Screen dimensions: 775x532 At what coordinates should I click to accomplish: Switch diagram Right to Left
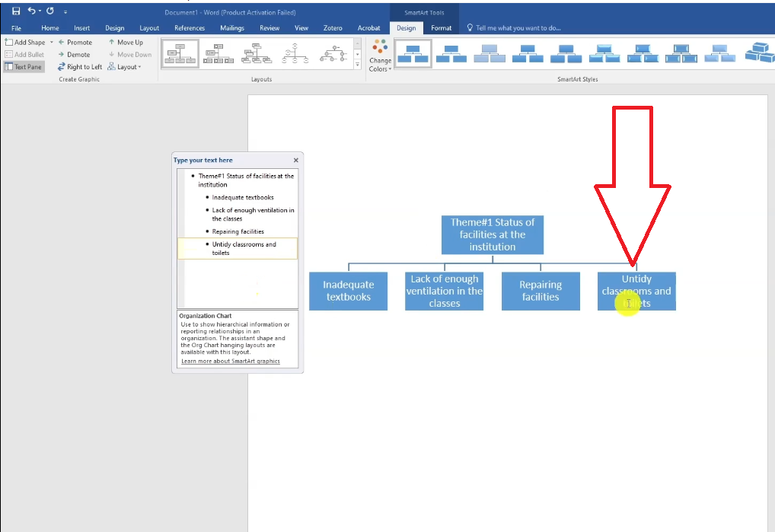pyautogui.click(x=79, y=67)
